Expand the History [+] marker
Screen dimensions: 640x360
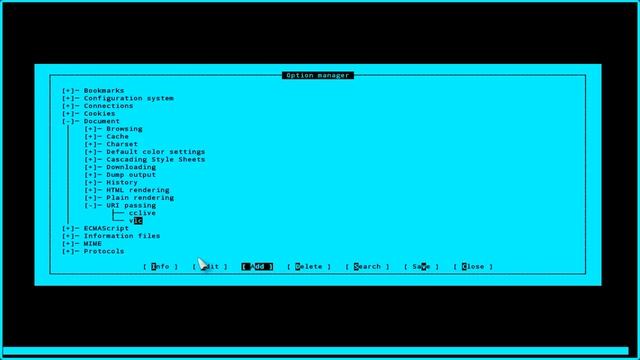click(x=91, y=182)
